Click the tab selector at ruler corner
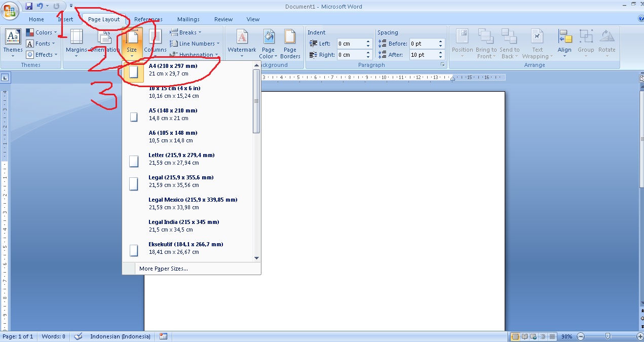Screen dimensions: 644x342 (x=5, y=78)
